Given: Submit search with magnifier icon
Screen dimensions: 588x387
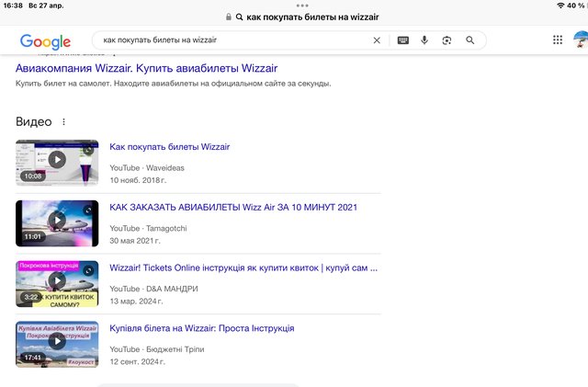Looking at the screenshot, I should click(469, 40).
